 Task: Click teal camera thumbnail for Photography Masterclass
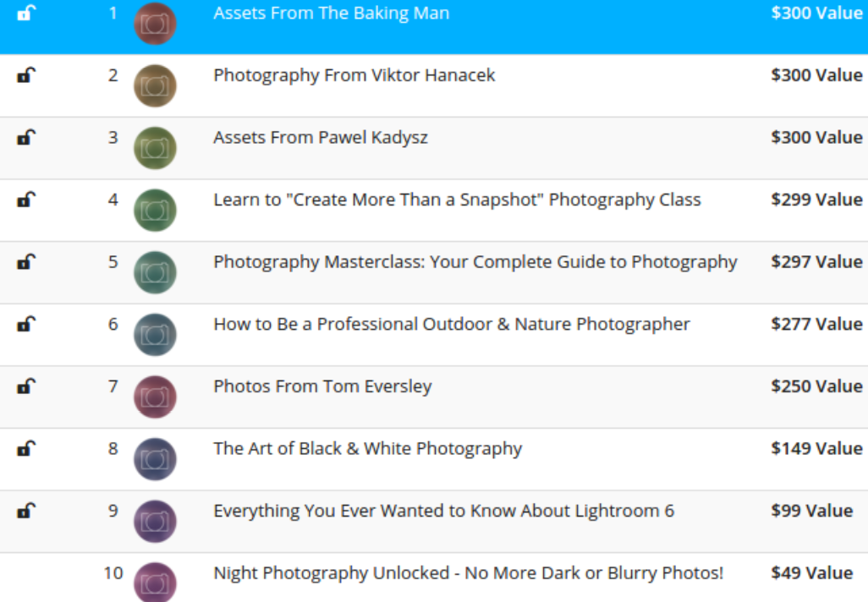point(155,272)
